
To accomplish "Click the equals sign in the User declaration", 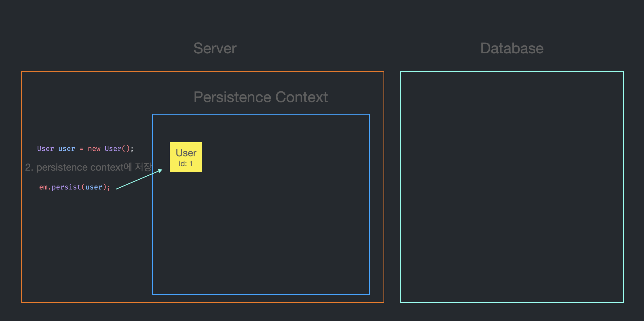I will [81, 149].
